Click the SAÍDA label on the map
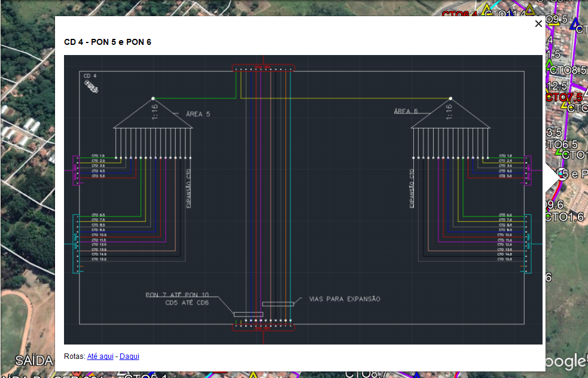Image resolution: width=588 pixels, height=378 pixels. pyautogui.click(x=34, y=361)
